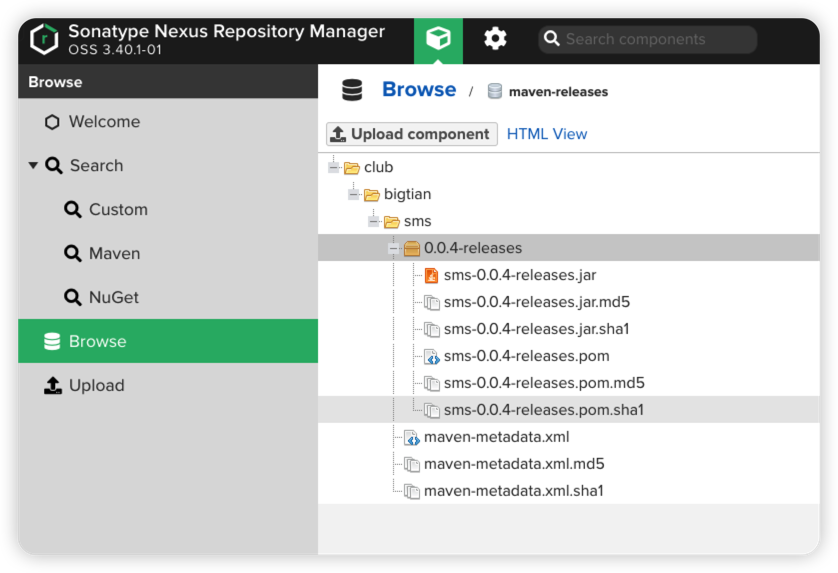The width and height of the screenshot is (838, 573).
Task: Collapse the sms folder node
Action: (374, 221)
